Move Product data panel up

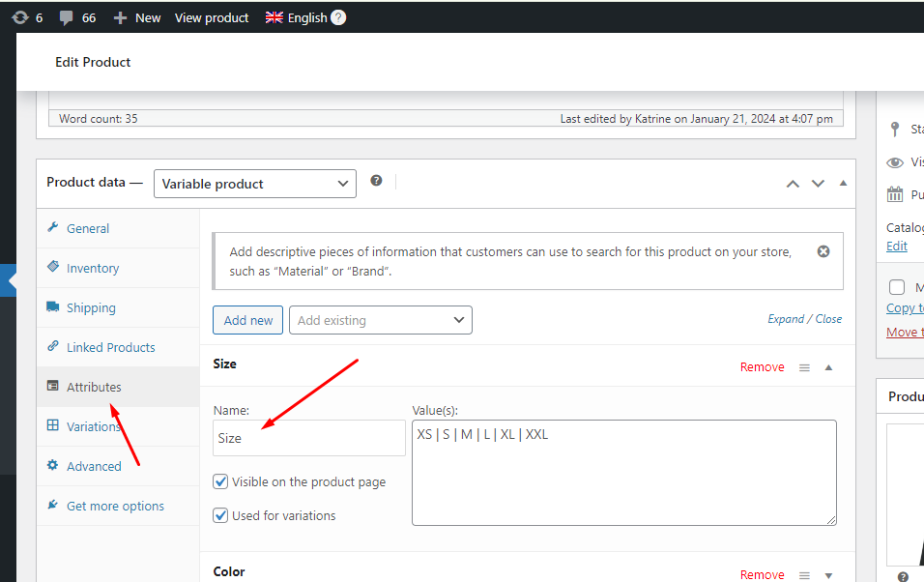pyautogui.click(x=793, y=184)
